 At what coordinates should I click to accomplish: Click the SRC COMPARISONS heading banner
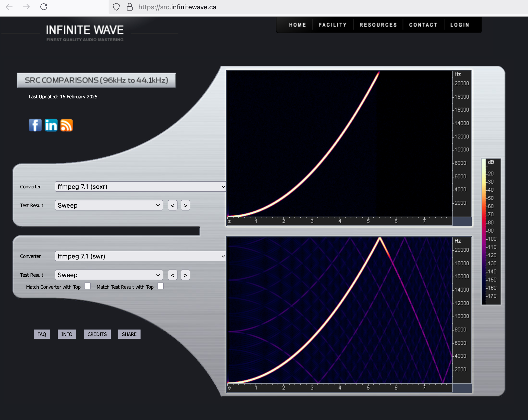click(x=96, y=80)
